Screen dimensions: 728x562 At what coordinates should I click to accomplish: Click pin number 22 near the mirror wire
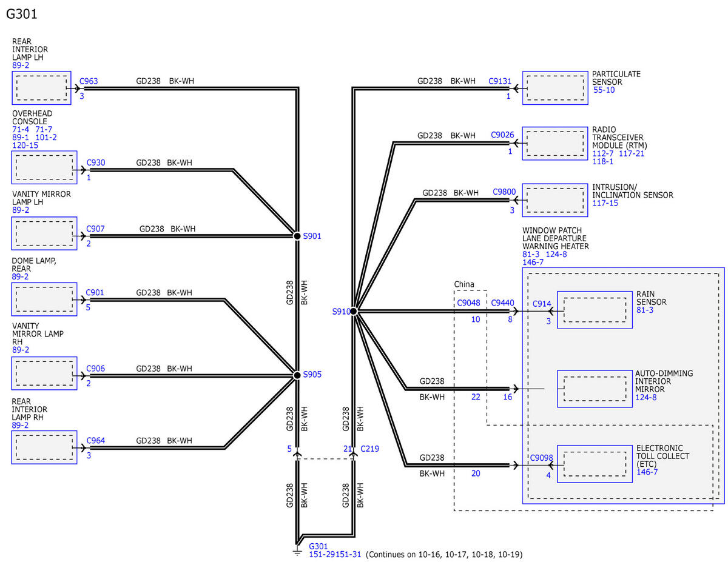(476, 397)
